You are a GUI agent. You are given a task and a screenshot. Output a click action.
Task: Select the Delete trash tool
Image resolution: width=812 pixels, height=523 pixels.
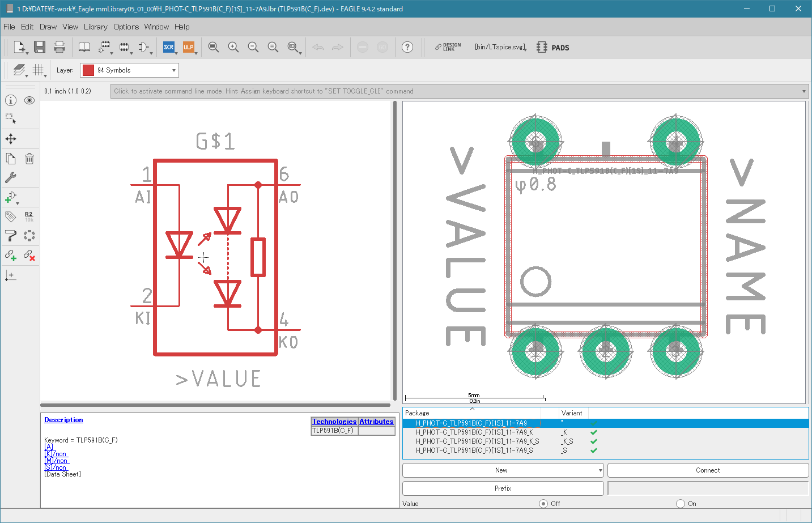[29, 159]
